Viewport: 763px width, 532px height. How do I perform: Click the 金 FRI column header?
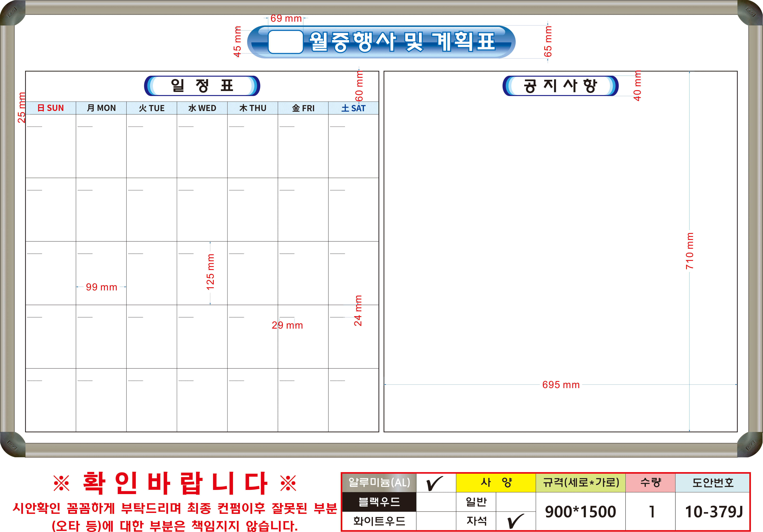pos(303,108)
